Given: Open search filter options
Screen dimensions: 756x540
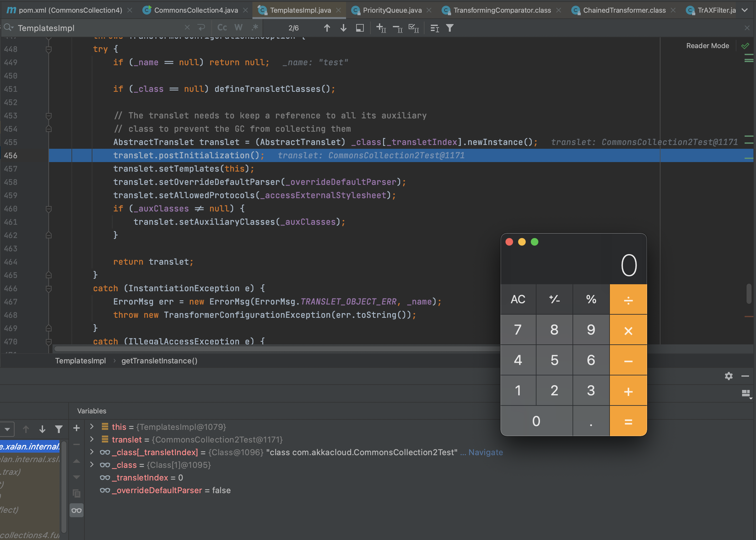Looking at the screenshot, I should [449, 28].
